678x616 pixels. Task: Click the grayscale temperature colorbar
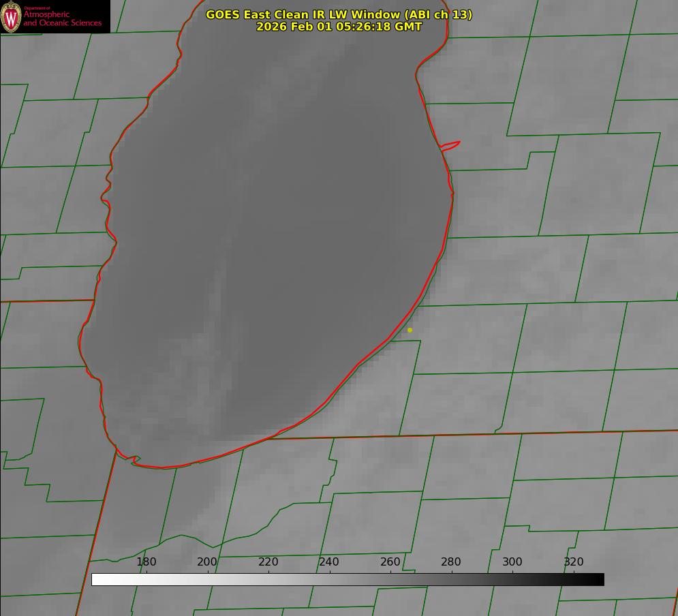point(348,579)
